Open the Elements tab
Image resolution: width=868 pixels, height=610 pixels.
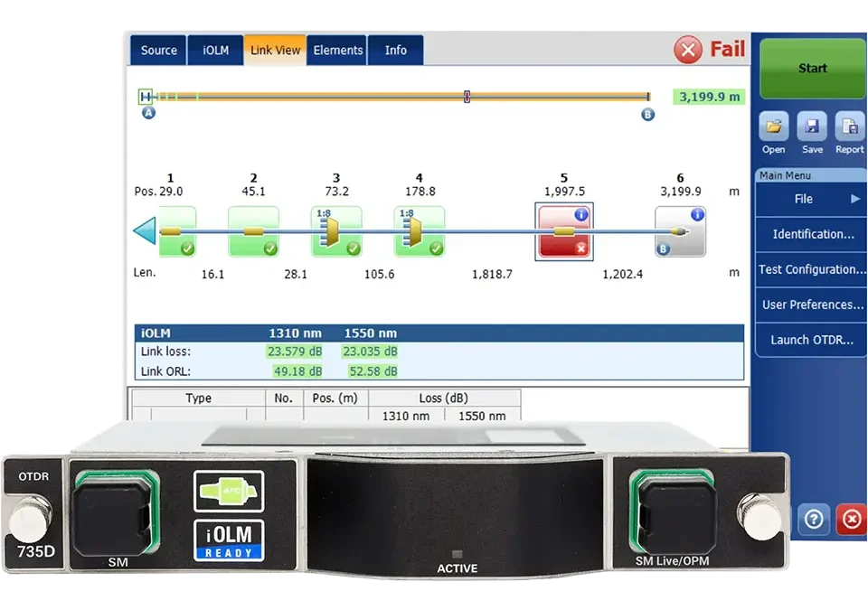click(x=337, y=51)
